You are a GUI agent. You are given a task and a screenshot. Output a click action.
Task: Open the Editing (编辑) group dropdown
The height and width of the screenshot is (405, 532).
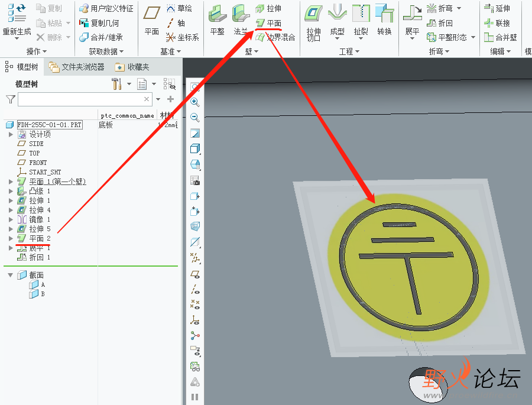(x=501, y=51)
